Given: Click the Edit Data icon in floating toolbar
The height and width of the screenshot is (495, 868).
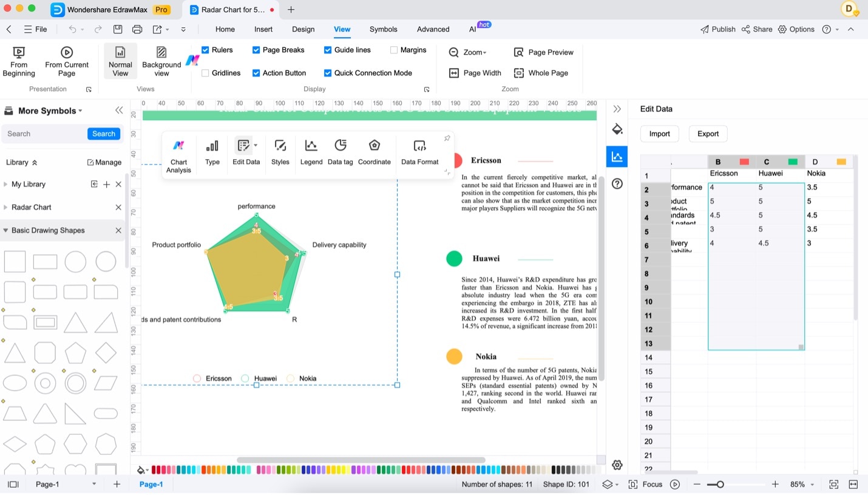Looking at the screenshot, I should pos(243,146).
